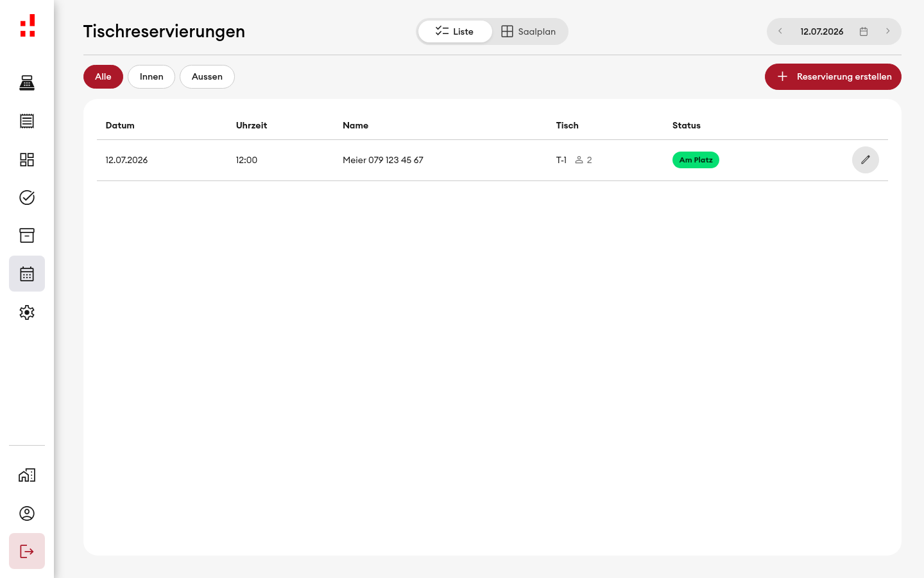This screenshot has width=924, height=578.
Task: Open the business building sidebar icon
Action: (x=27, y=475)
